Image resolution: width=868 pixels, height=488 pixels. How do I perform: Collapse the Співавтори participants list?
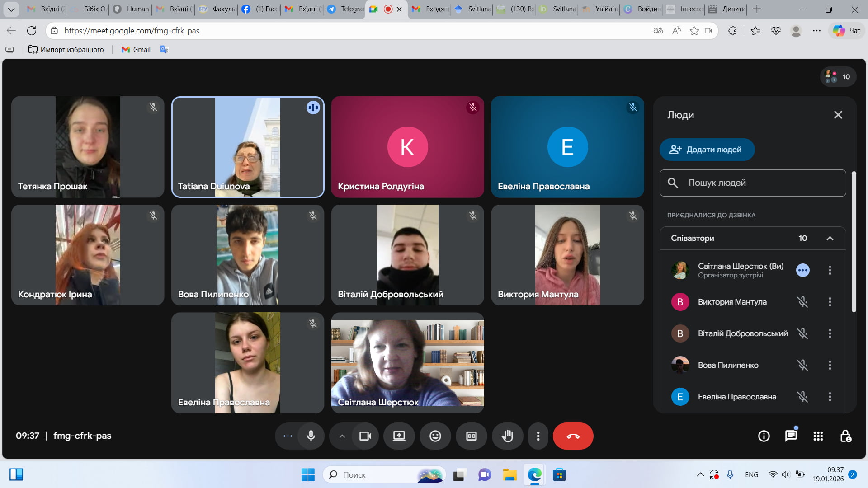click(x=830, y=238)
